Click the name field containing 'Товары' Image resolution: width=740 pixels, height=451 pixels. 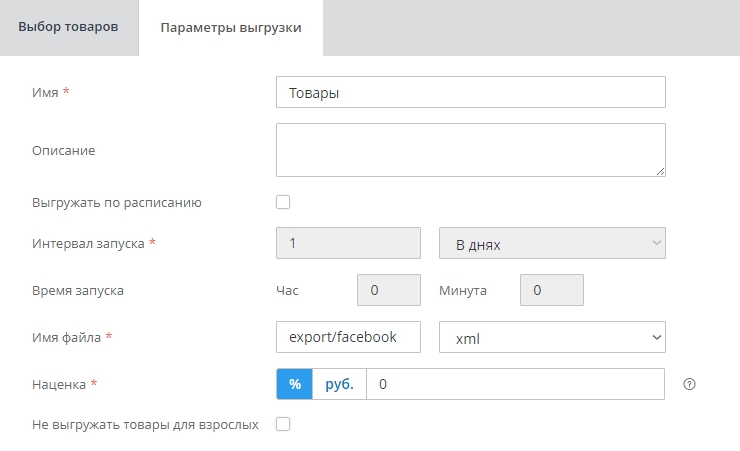470,92
